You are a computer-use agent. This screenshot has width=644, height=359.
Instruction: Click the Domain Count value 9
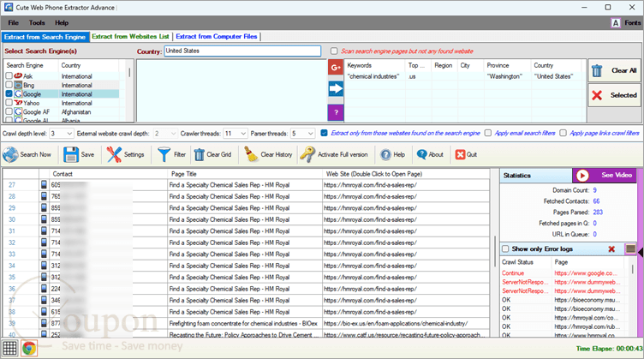[594, 190]
